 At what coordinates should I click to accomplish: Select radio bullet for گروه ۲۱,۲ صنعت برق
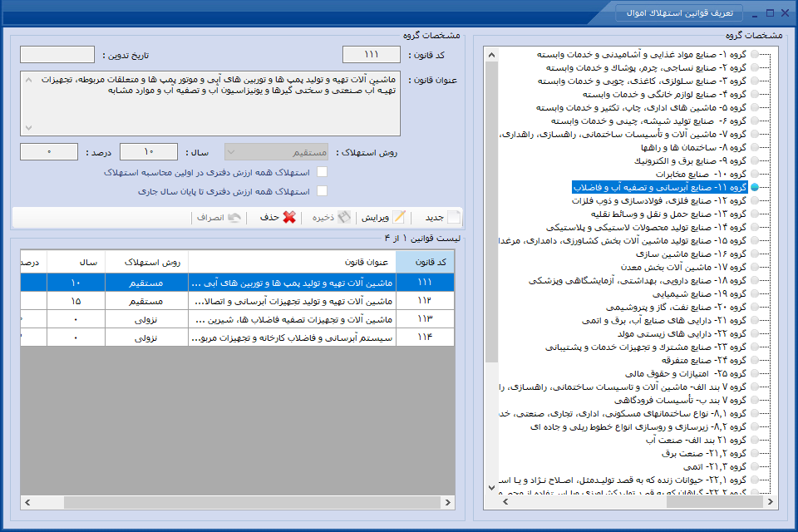click(x=754, y=454)
